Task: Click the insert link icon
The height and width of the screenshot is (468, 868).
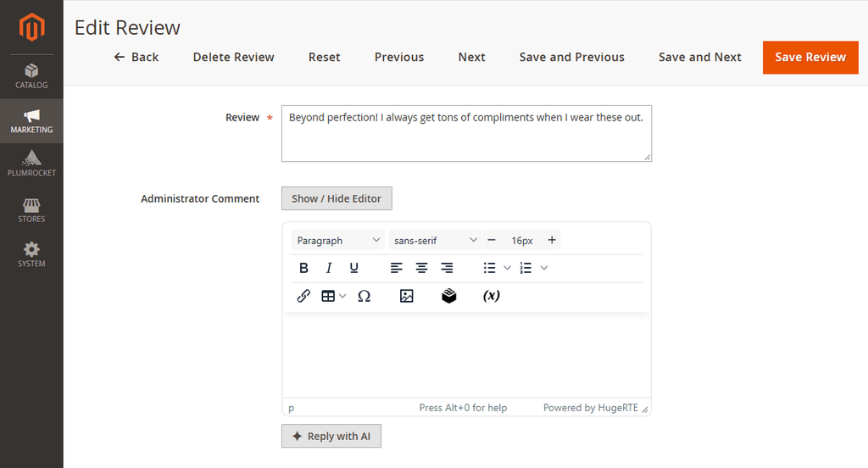Action: [x=303, y=296]
